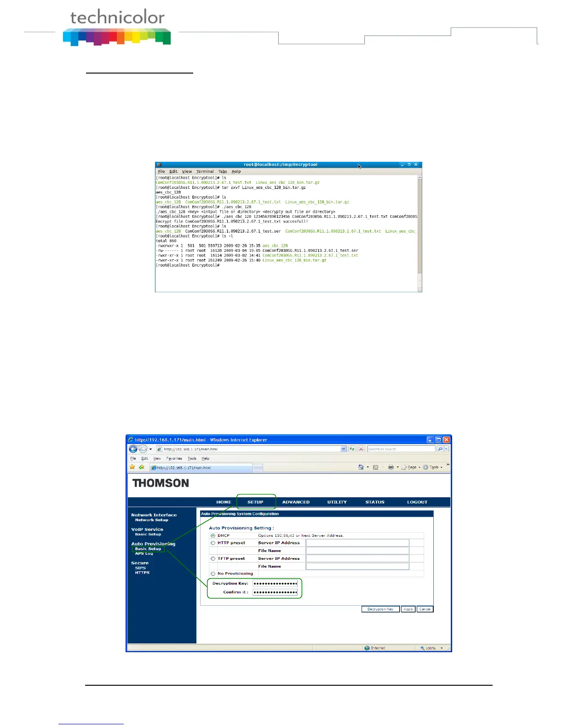Click the Add to Favorites star-plus icon
The height and width of the screenshot is (728, 563).
click(x=141, y=467)
